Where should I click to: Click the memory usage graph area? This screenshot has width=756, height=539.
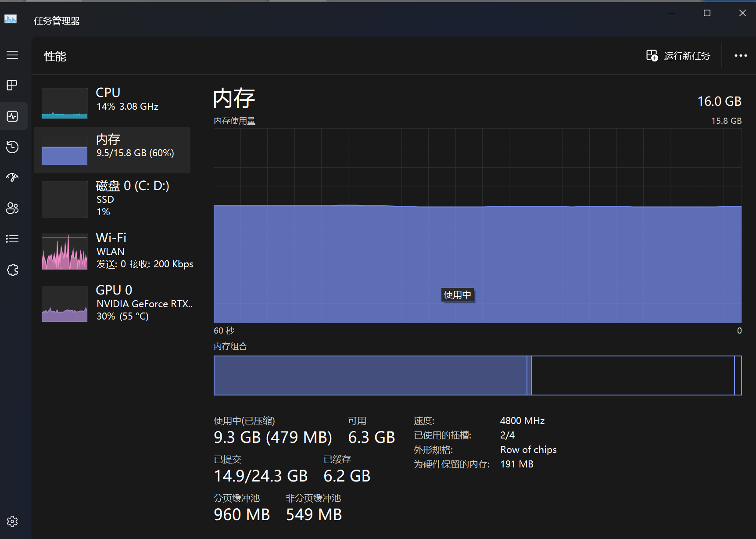[477, 226]
